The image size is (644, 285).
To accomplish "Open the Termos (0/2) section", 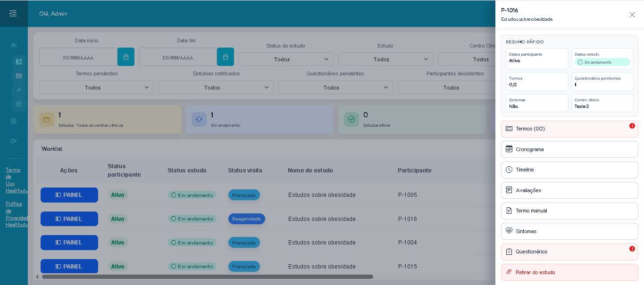I will [x=569, y=129].
